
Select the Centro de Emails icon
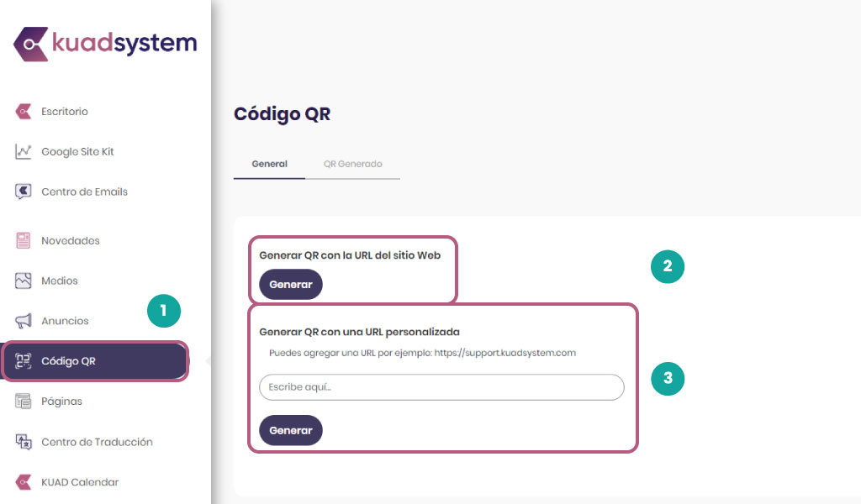[23, 192]
